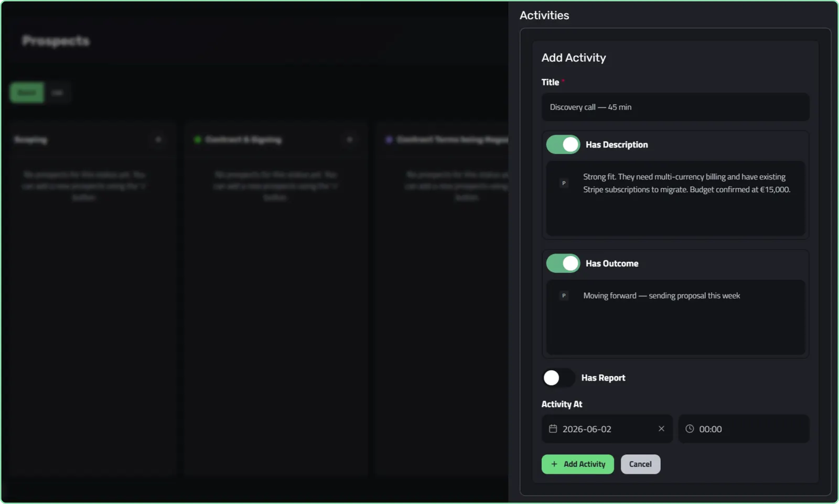
Task: Switch to the Board view tab
Action: (27, 93)
